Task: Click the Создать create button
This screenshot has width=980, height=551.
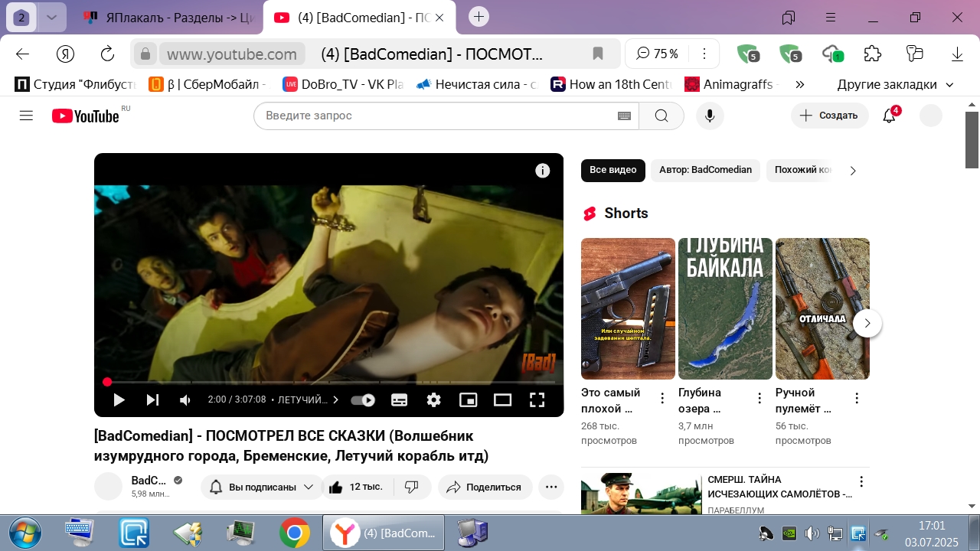Action: [830, 116]
